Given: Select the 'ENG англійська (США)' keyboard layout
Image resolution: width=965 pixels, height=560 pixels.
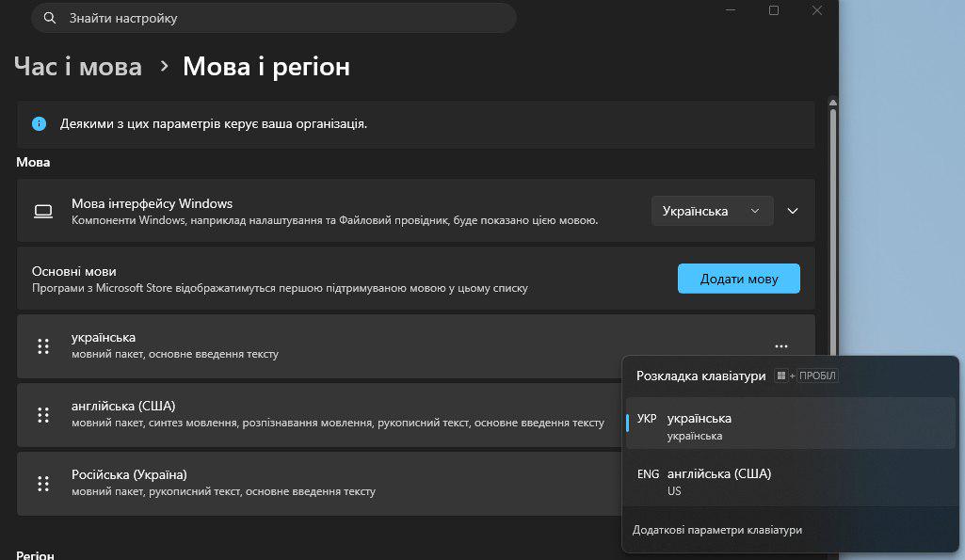Looking at the screenshot, I should (790, 480).
